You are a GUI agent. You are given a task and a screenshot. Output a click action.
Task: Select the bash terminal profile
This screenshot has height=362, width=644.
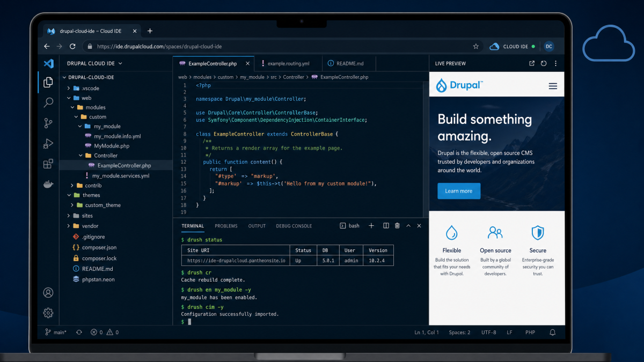(x=350, y=226)
